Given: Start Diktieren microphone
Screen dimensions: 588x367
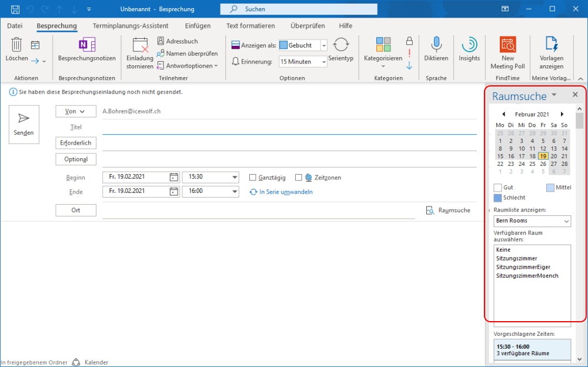Looking at the screenshot, I should point(436,44).
